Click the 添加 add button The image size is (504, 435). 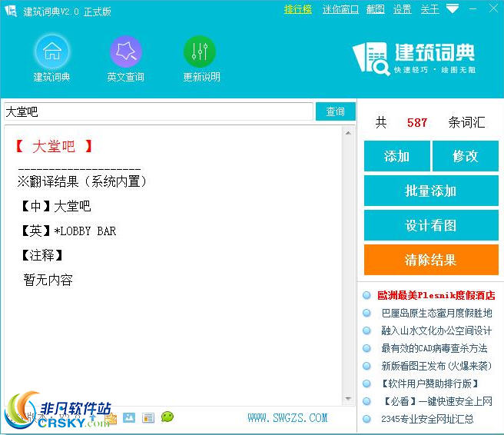tap(397, 156)
